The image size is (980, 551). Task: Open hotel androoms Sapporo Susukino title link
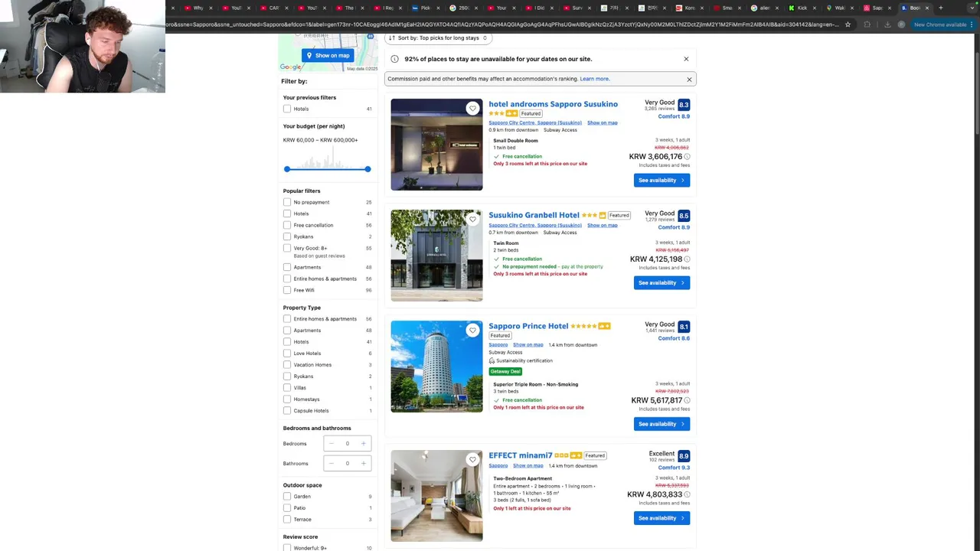pos(553,104)
